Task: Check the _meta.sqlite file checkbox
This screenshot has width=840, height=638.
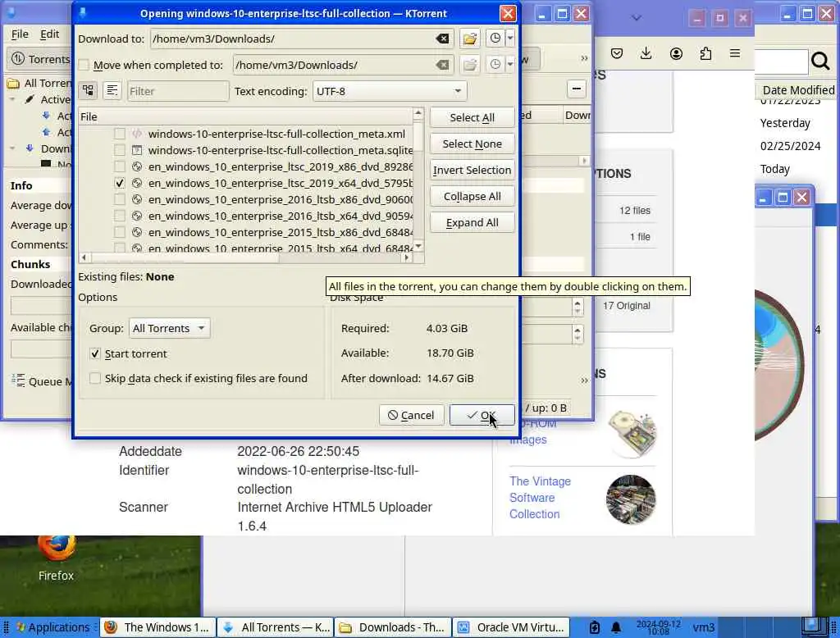Action: (120, 151)
